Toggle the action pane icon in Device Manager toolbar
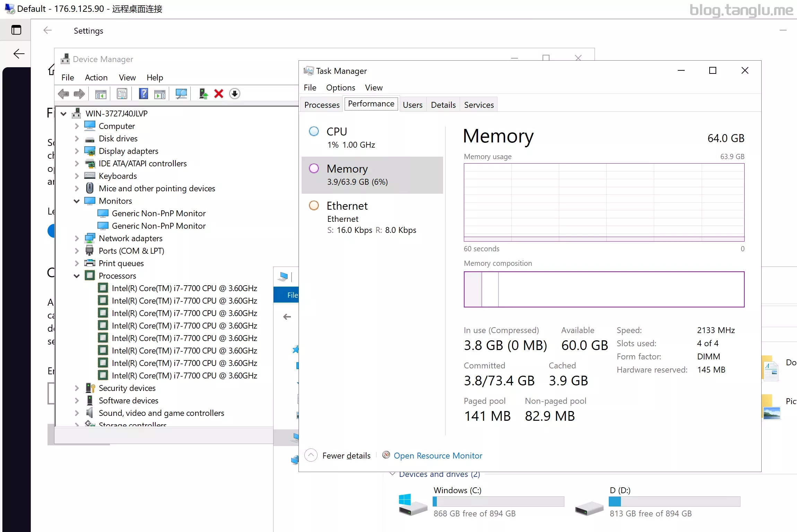This screenshot has width=797, height=532. [x=160, y=94]
